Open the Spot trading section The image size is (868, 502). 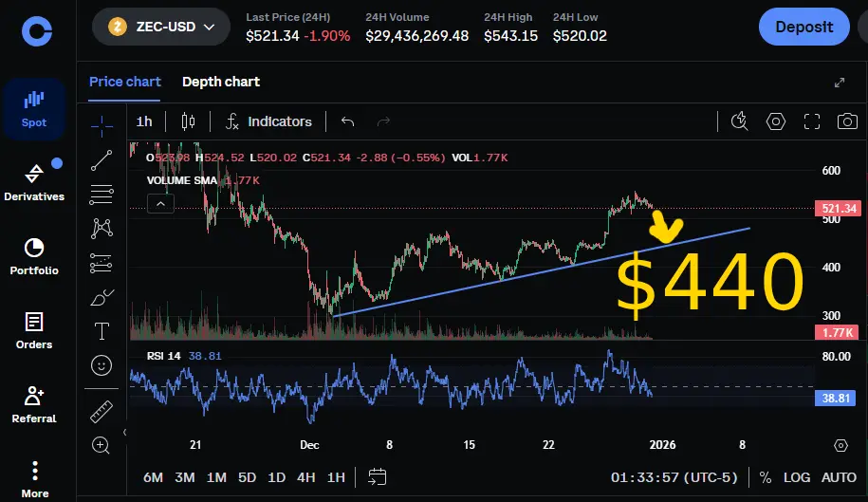point(34,109)
